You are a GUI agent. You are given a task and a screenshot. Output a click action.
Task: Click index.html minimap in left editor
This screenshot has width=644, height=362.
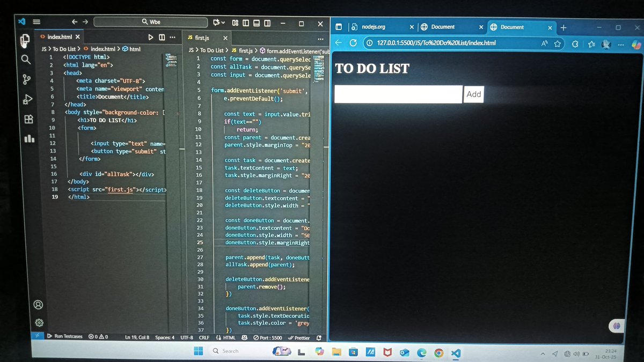coord(172,60)
